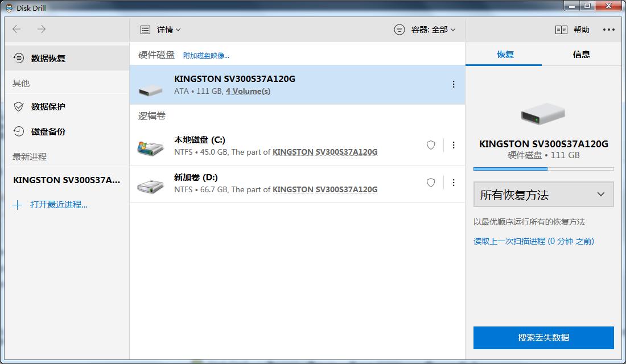Viewport: 626px width, 364px height.
Task: Click the 容器 filter icon
Action: (400, 30)
